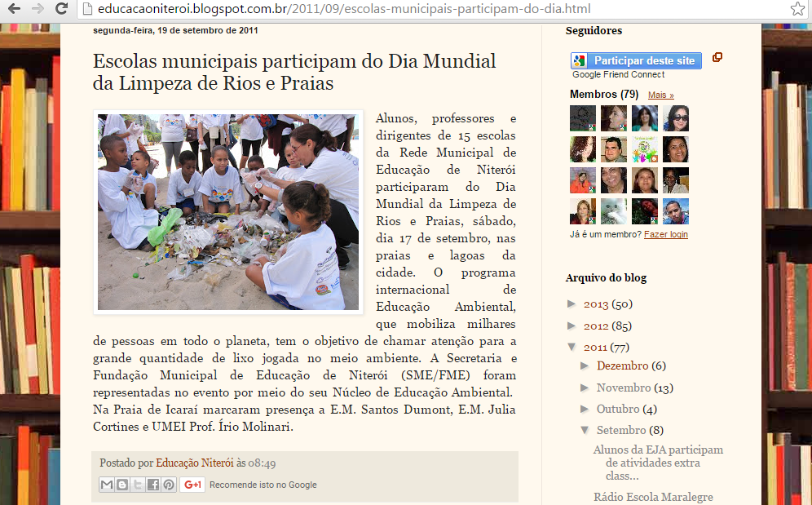Open the Novembro archive link

click(x=624, y=388)
